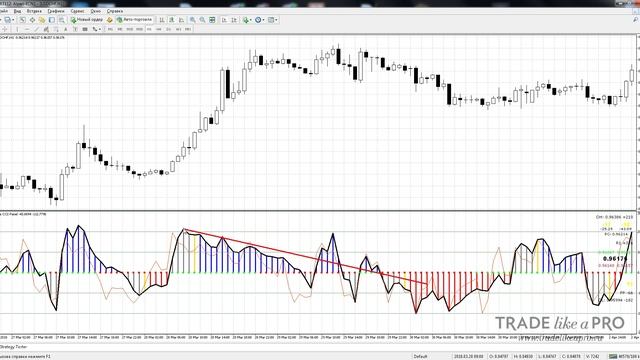Select the Vertical Line drawing tool

[x=17, y=29]
